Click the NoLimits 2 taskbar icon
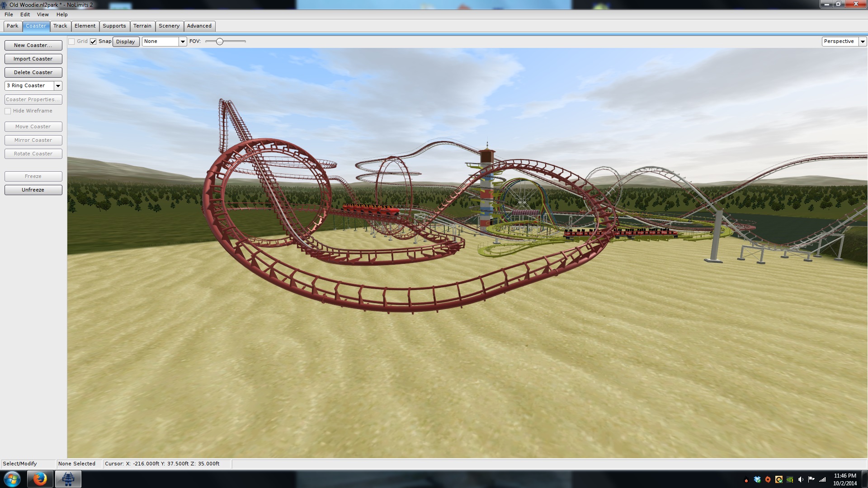This screenshot has width=868, height=488. click(x=68, y=479)
